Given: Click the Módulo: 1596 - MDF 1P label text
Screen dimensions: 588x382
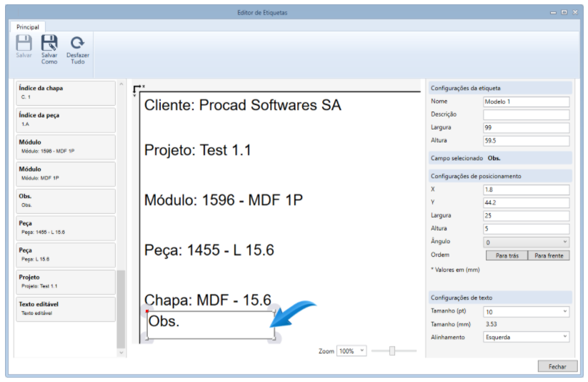Looking at the screenshot, I should click(x=224, y=200).
